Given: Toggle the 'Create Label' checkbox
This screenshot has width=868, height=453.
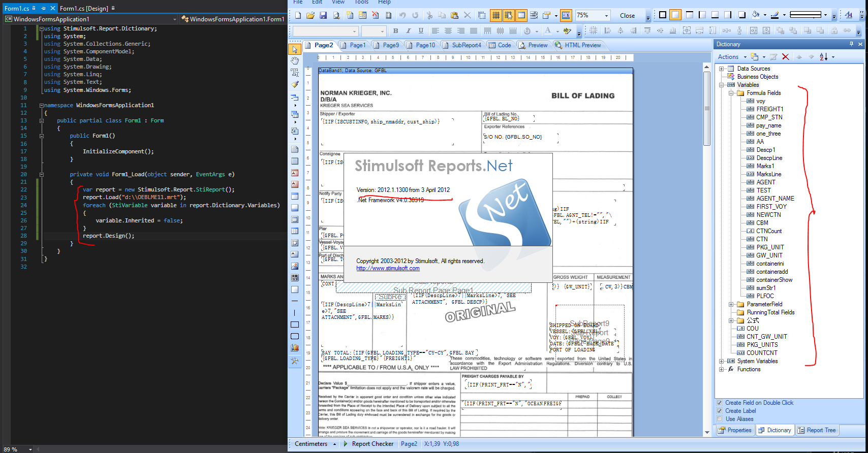Looking at the screenshot, I should pos(719,411).
